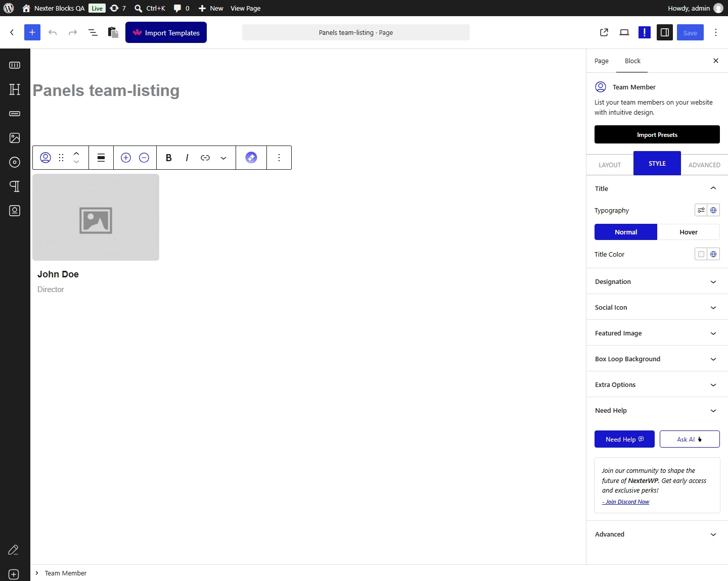This screenshot has width=728, height=581.
Task: Click the bold formatting button
Action: pyautogui.click(x=169, y=158)
